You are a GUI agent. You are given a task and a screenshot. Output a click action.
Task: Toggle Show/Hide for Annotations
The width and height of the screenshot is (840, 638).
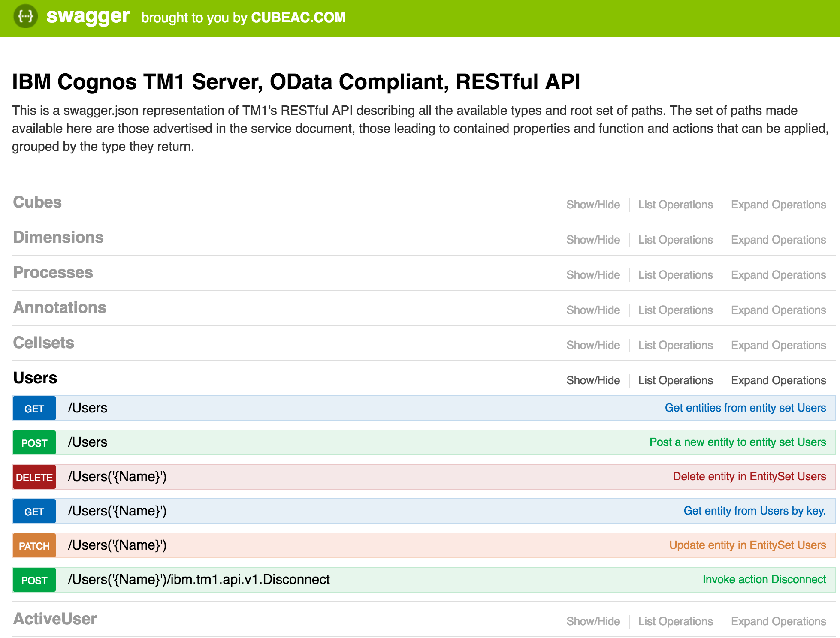(x=593, y=310)
